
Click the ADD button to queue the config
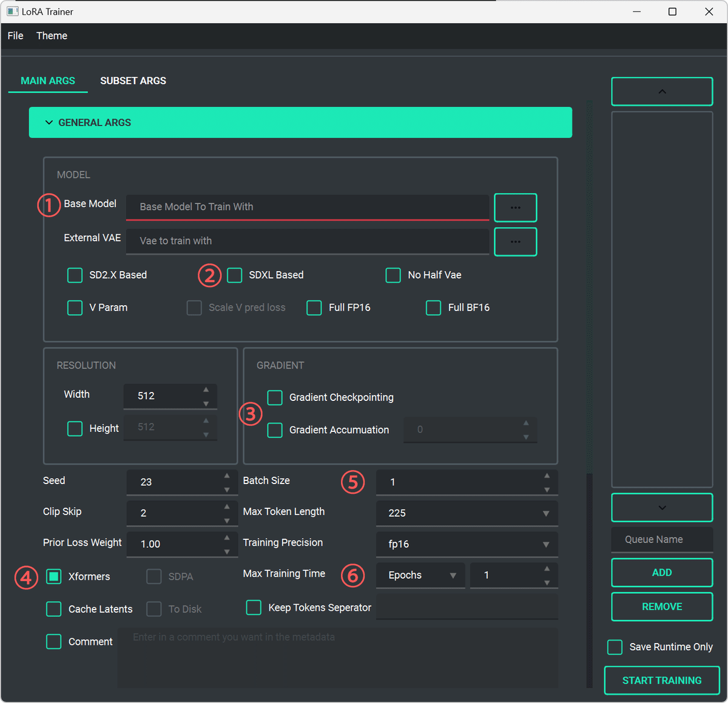tap(661, 572)
